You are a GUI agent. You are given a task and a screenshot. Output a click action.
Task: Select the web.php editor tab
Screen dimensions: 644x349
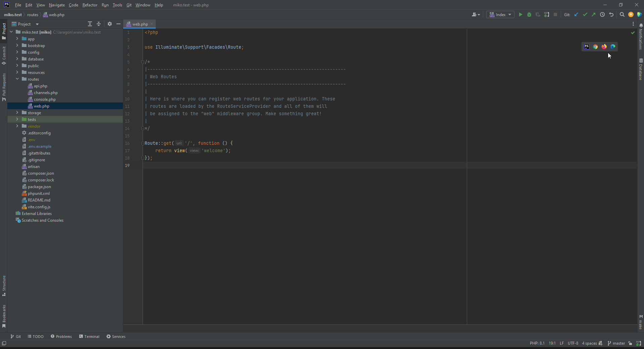[140, 24]
